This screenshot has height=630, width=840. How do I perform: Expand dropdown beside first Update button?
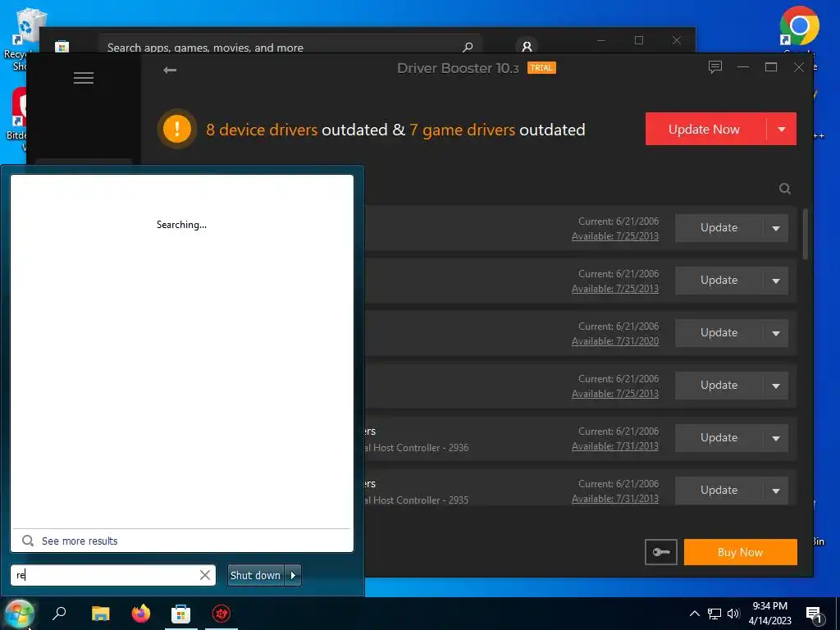tap(776, 228)
